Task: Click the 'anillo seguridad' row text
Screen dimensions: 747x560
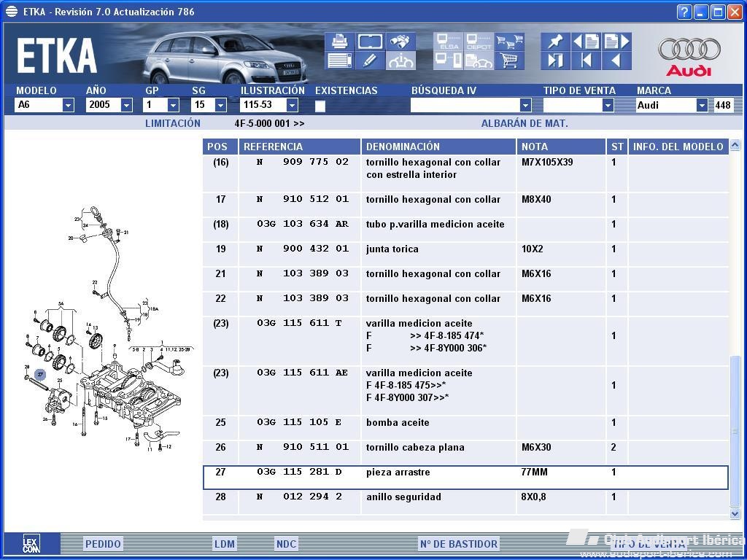Action: point(403,497)
